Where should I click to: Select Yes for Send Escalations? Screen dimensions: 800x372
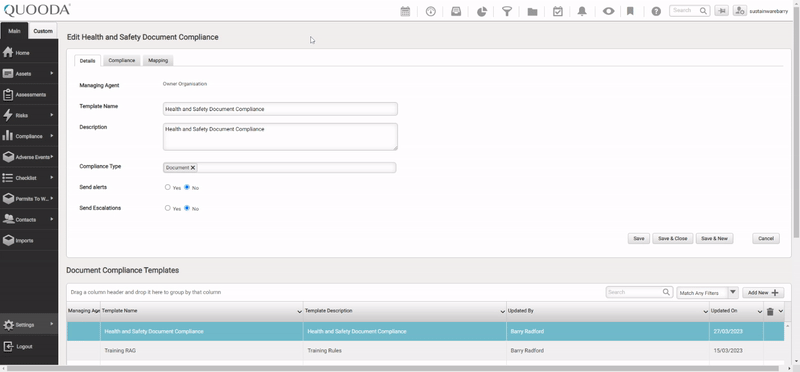pyautogui.click(x=167, y=208)
